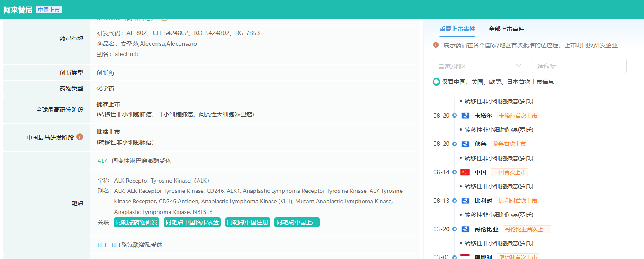This screenshot has height=259, width=644.
Task: Click 全球最高研发阶段 row label
Action: [60, 110]
